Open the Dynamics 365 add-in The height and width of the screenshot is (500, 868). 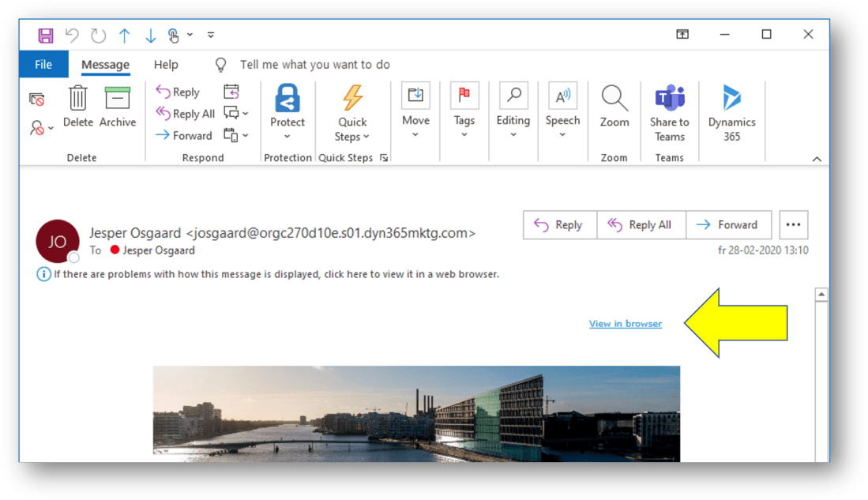731,98
